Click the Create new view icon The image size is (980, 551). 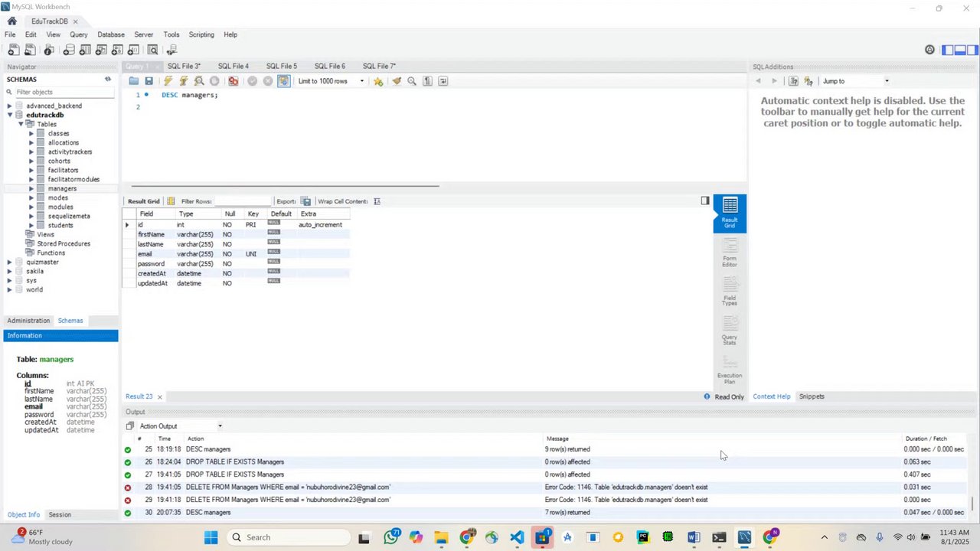[x=101, y=50]
